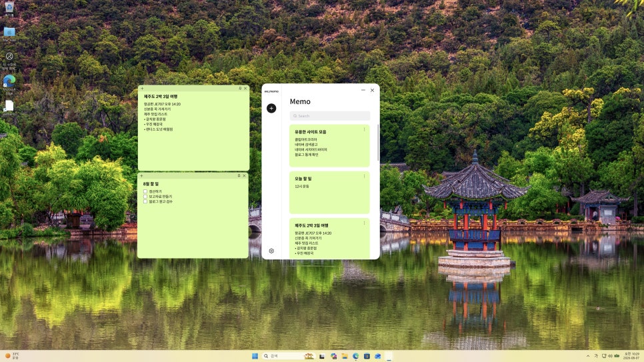Select the white document file on desktop

[9, 107]
